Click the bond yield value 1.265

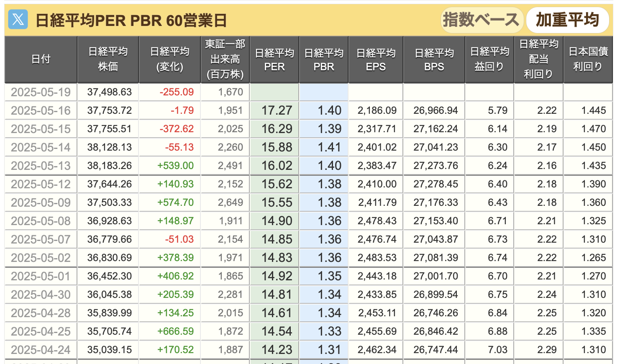tap(594, 258)
